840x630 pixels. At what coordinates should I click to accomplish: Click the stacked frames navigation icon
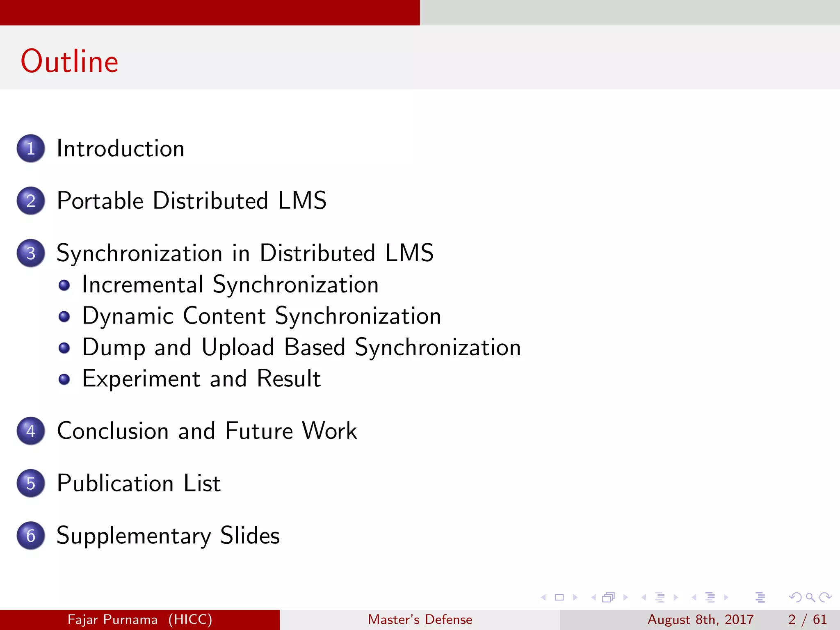[608, 598]
